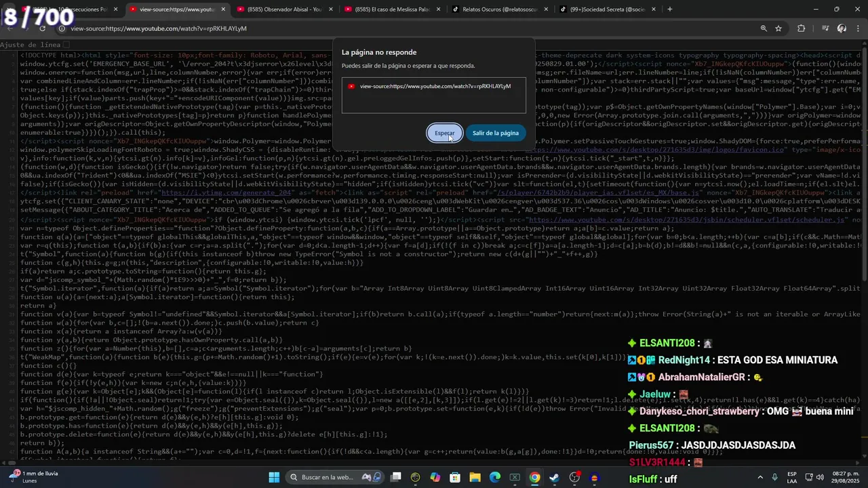Switch to El caso de Meslissa tab
The height and width of the screenshot is (488, 868).
[391, 9]
